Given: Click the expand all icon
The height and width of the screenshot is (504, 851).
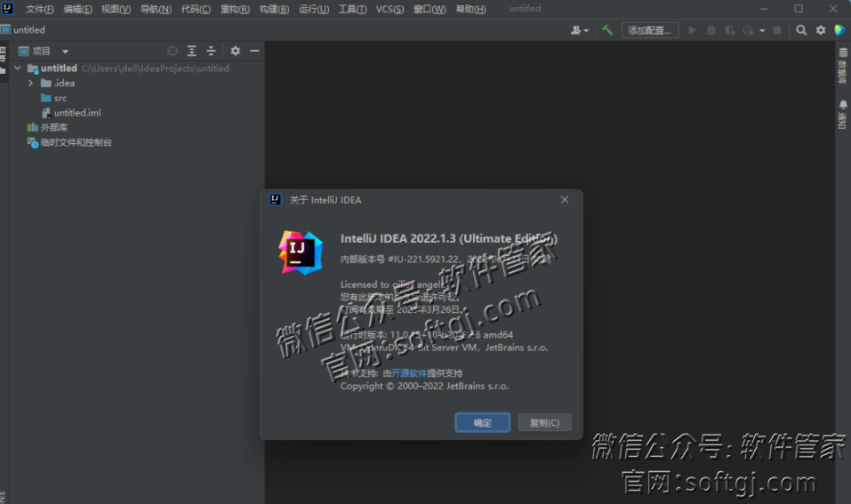Looking at the screenshot, I should [191, 51].
